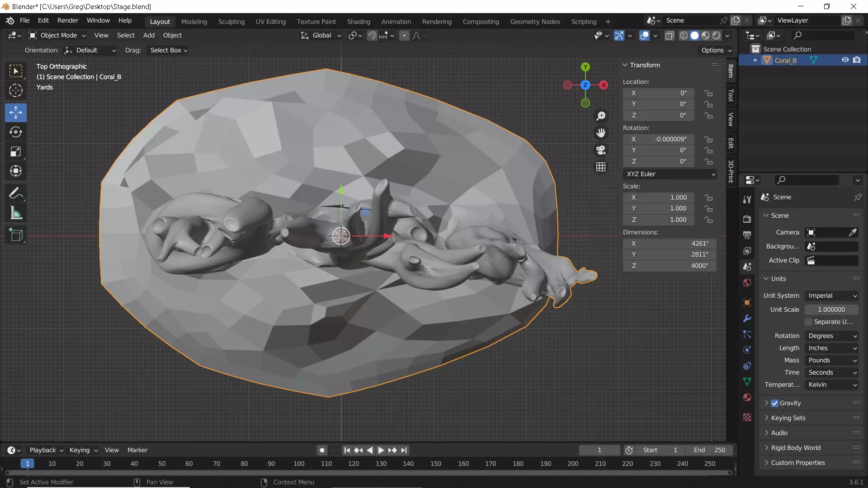Click the Add Cube tool

[x=16, y=235]
